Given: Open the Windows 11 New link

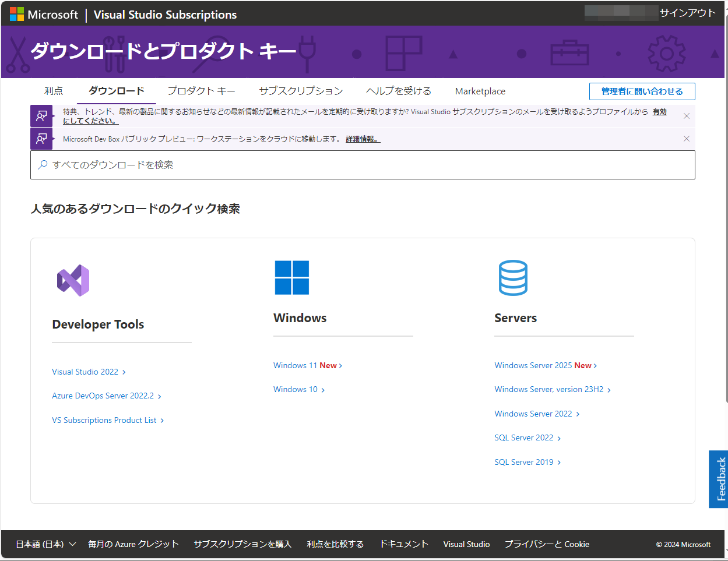Looking at the screenshot, I should 308,365.
